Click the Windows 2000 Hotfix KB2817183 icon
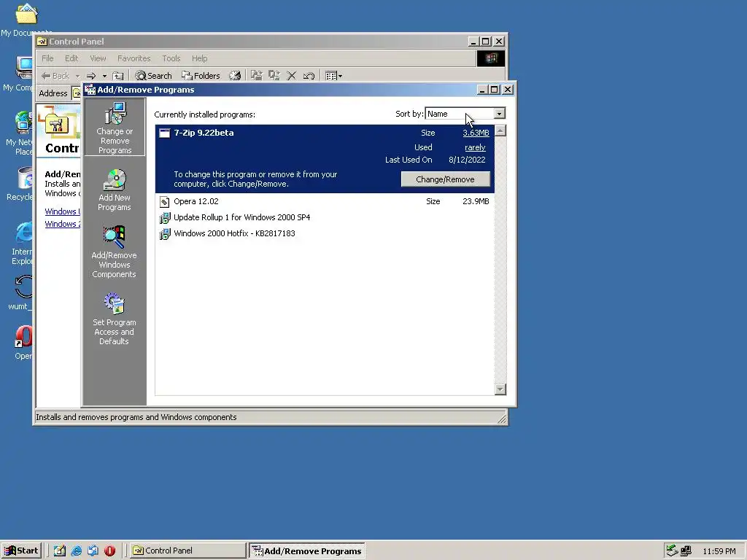 pos(164,234)
